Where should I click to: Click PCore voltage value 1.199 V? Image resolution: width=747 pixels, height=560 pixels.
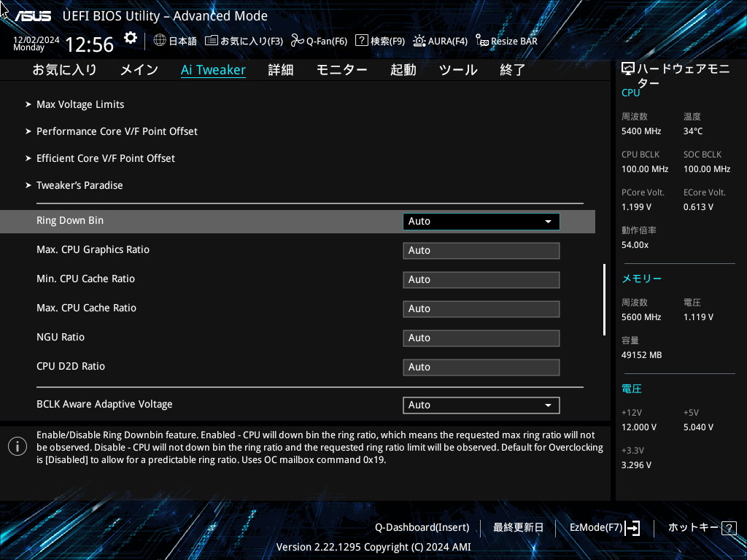pos(636,207)
